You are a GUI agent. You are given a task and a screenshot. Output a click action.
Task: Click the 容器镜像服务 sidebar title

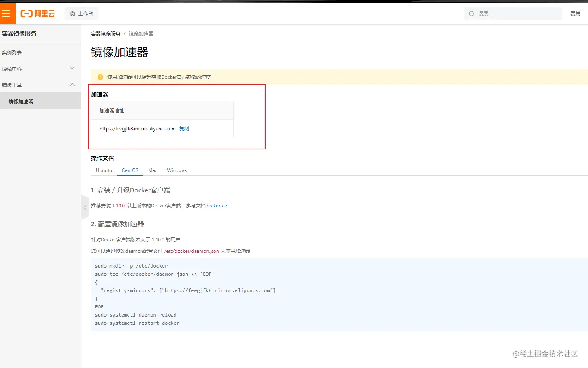click(x=19, y=33)
